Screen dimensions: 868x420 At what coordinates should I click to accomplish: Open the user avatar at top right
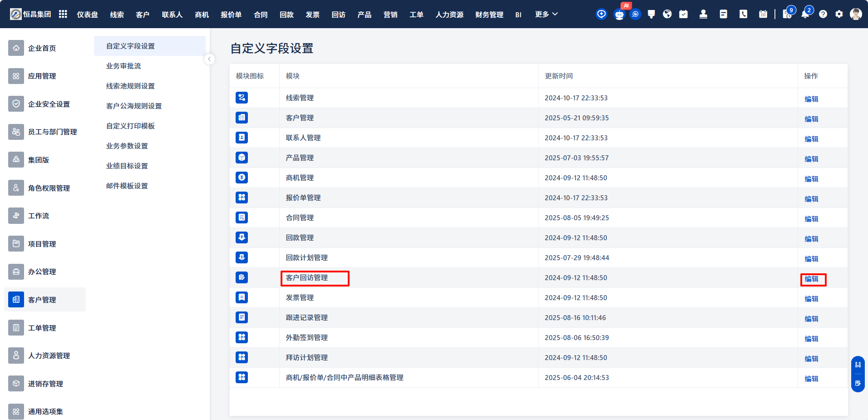(856, 14)
